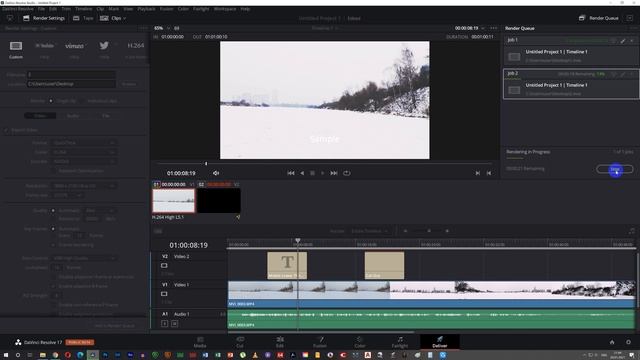
Task: Open the Encoder dropdown
Action: pos(84,161)
